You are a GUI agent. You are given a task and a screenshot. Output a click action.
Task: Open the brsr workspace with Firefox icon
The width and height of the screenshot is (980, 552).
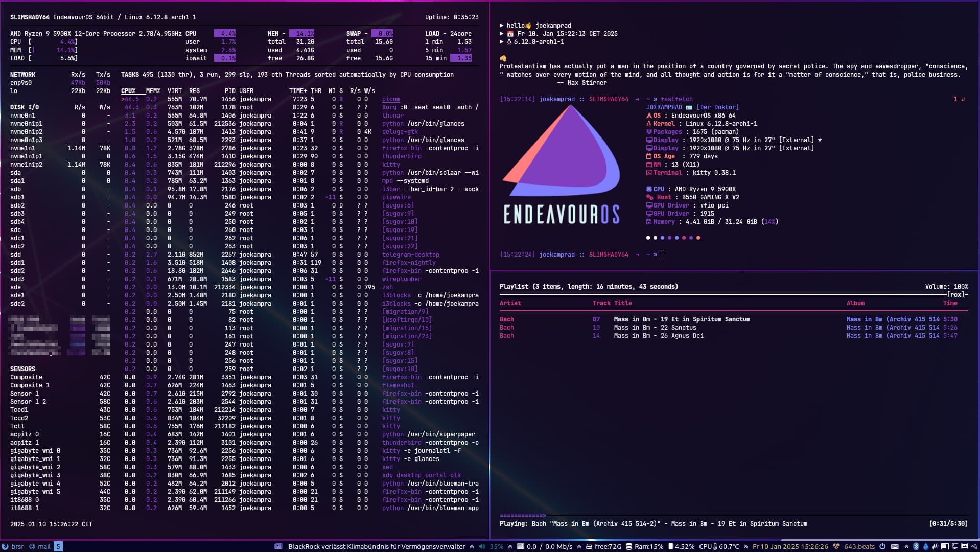pyautogui.click(x=13, y=546)
